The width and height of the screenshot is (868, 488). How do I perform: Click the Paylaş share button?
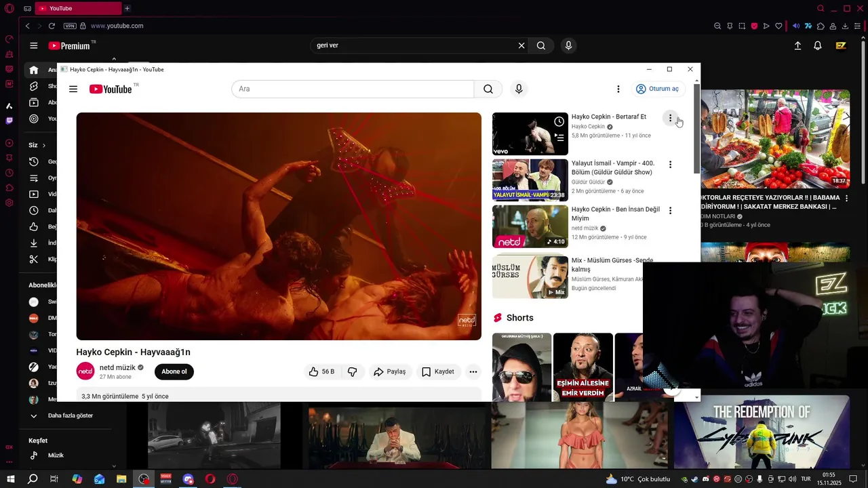390,371
